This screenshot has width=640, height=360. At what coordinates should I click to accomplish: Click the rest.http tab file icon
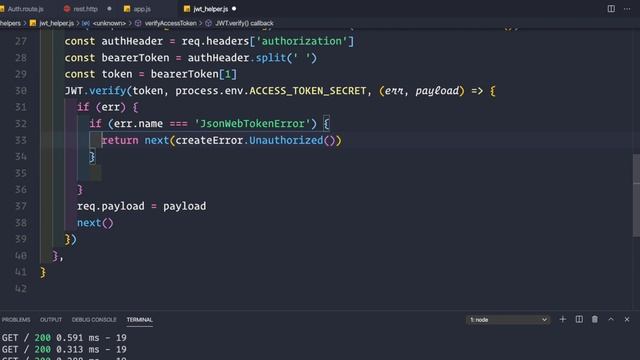67,9
